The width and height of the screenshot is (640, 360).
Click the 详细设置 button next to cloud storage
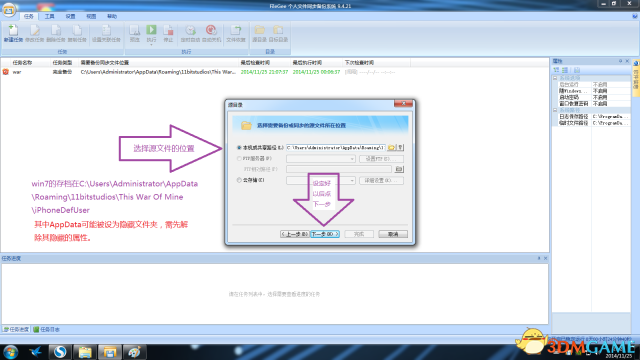(x=381, y=180)
